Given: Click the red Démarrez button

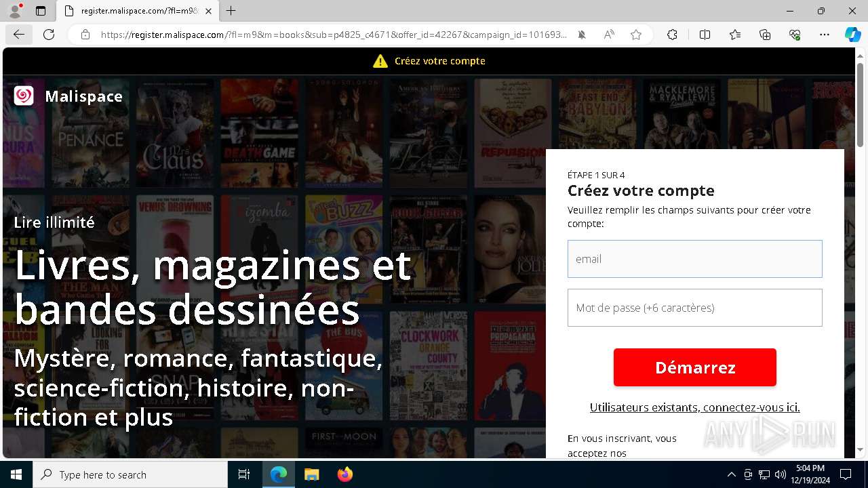Looking at the screenshot, I should click(x=695, y=367).
